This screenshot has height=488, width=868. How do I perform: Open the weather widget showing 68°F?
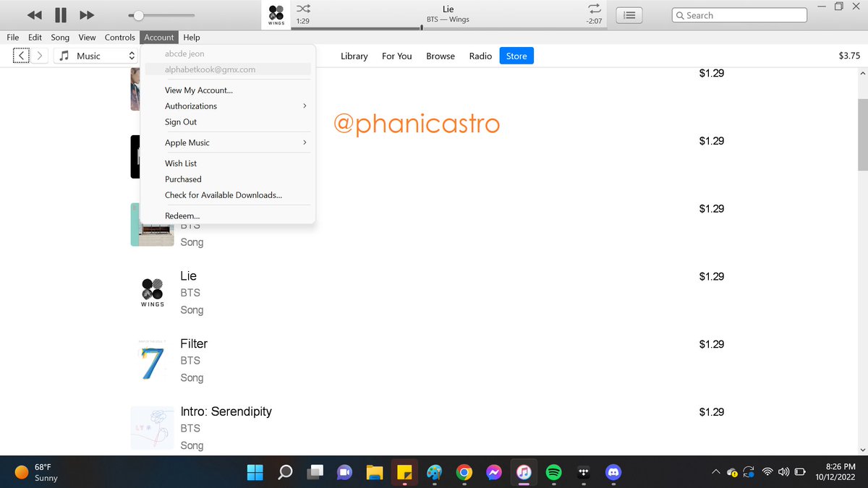coord(38,472)
